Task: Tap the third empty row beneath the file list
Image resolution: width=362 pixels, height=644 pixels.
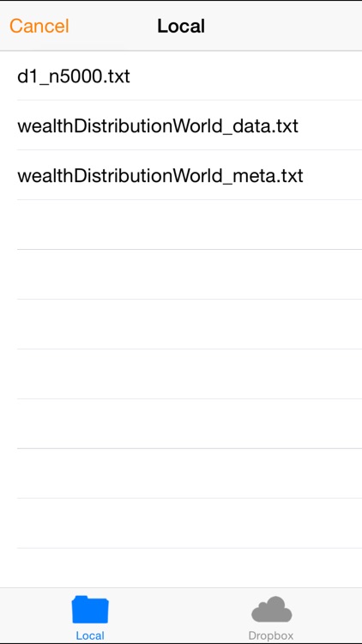Action: pyautogui.click(x=181, y=324)
